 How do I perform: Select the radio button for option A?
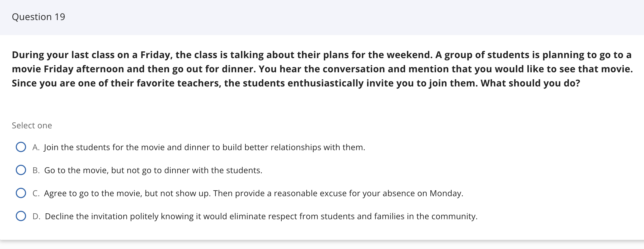(x=21, y=147)
